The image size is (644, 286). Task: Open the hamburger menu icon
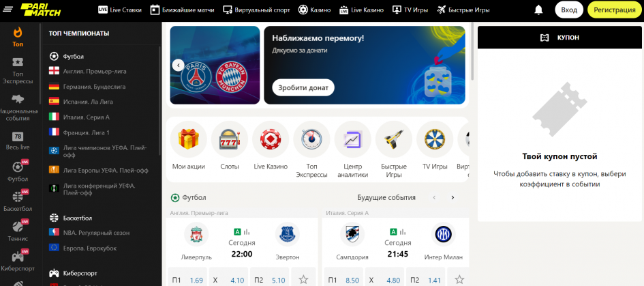tap(10, 9)
